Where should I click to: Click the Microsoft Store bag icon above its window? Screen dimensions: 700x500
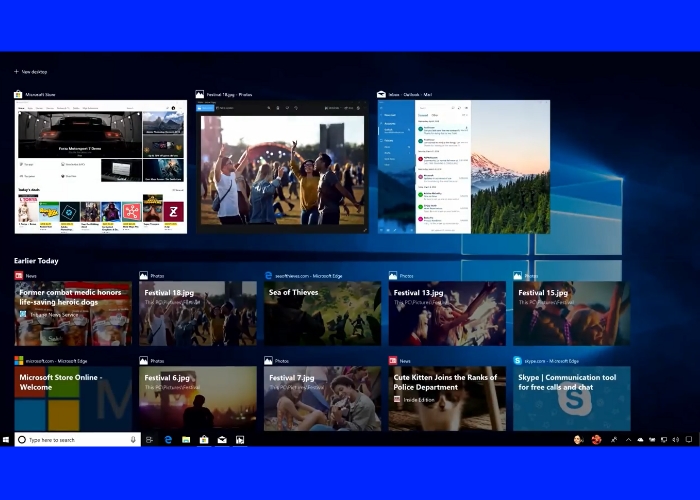[x=18, y=94]
